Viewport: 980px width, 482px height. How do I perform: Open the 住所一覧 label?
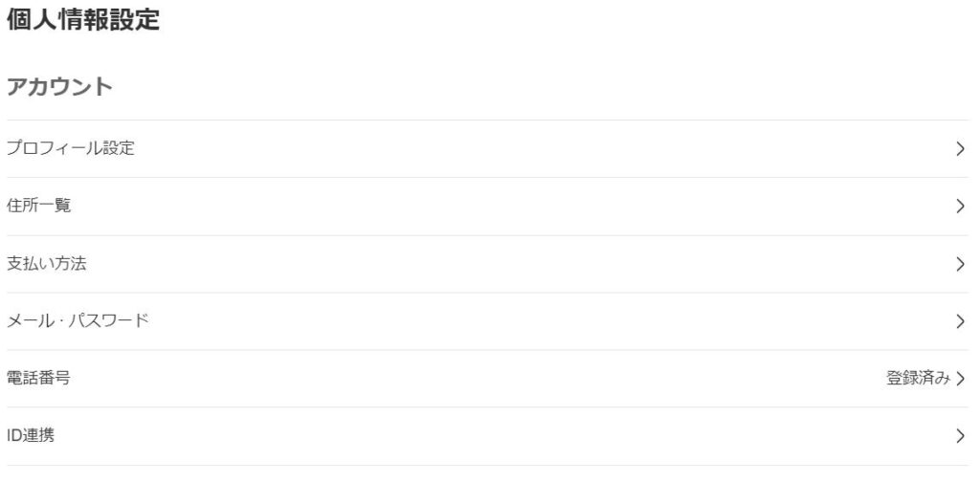pos(38,206)
